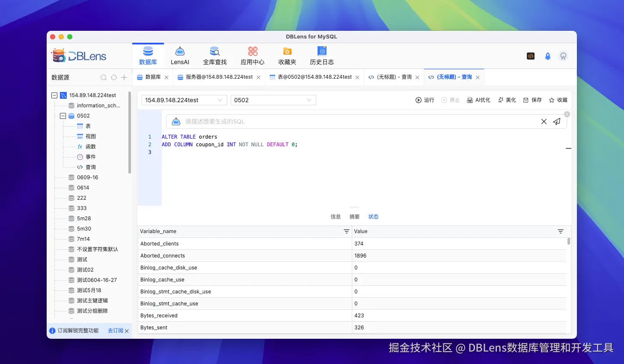Click AI优化 to optimize the SQL
624x364 pixels.
[478, 100]
